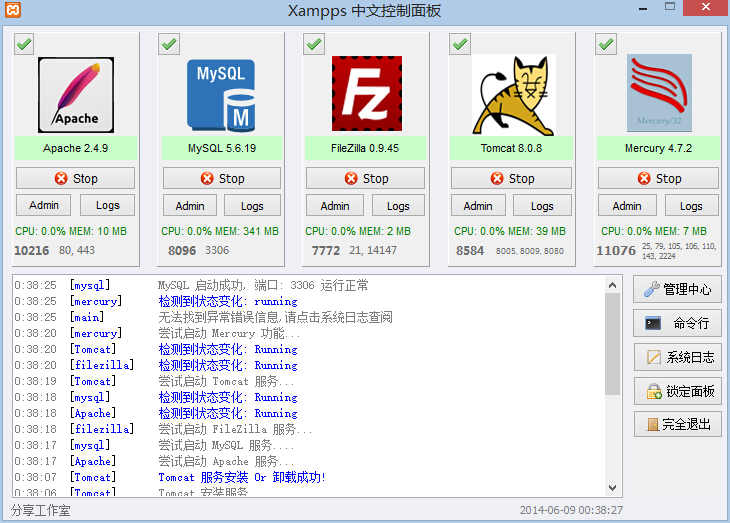Open Tomcat Logs
The width and height of the screenshot is (730, 523).
542,206
